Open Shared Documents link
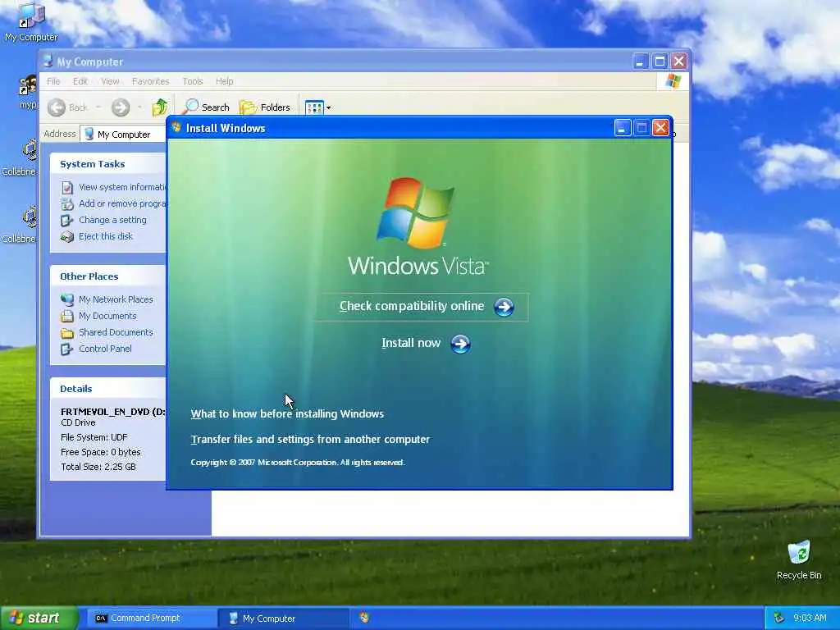The image size is (840, 630). tap(116, 332)
